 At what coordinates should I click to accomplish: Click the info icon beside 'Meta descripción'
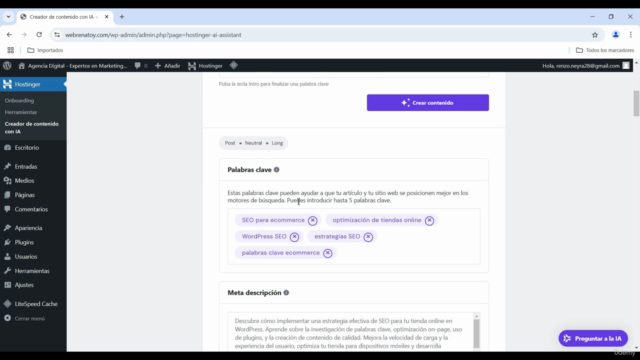286,293
